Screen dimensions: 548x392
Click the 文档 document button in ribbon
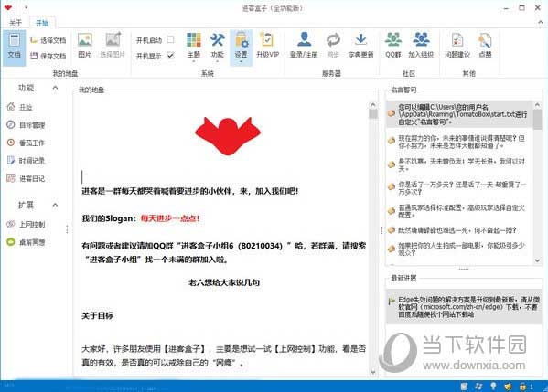tap(14, 48)
